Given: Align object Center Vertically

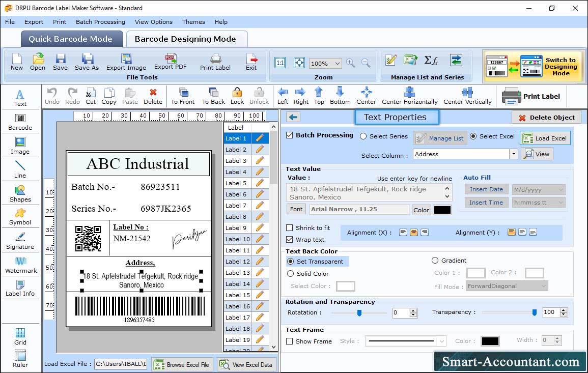Looking at the screenshot, I should [x=467, y=96].
